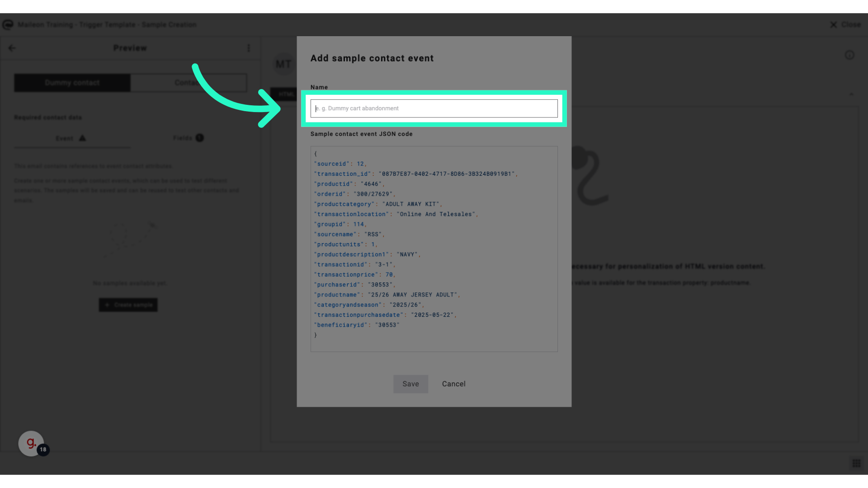
Task: Click the "Add sample contact event" heading
Action: tap(372, 58)
